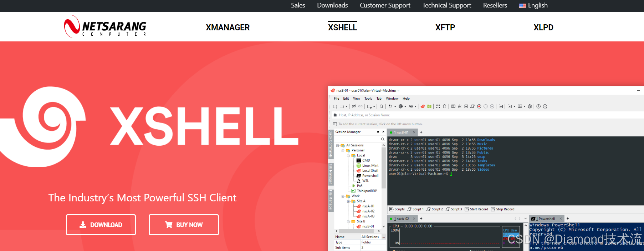Click the file transfer icon in toolbar

click(390, 106)
